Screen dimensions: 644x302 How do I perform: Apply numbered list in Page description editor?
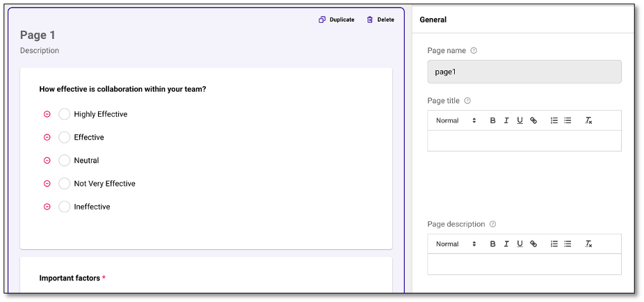tap(554, 244)
